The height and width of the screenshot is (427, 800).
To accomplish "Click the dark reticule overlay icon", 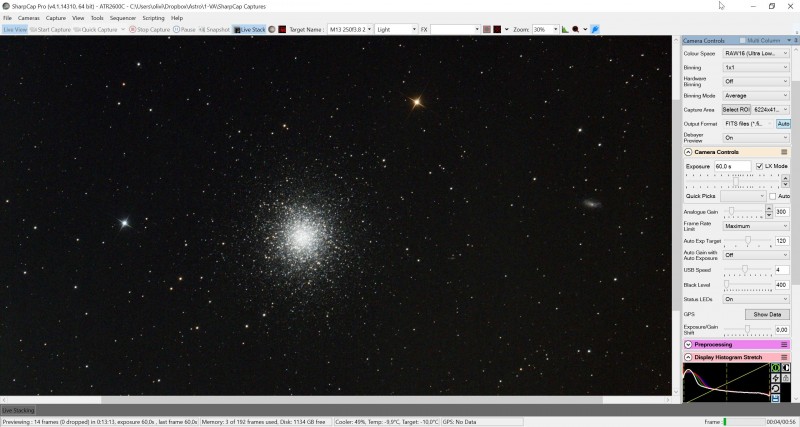I will point(497,30).
